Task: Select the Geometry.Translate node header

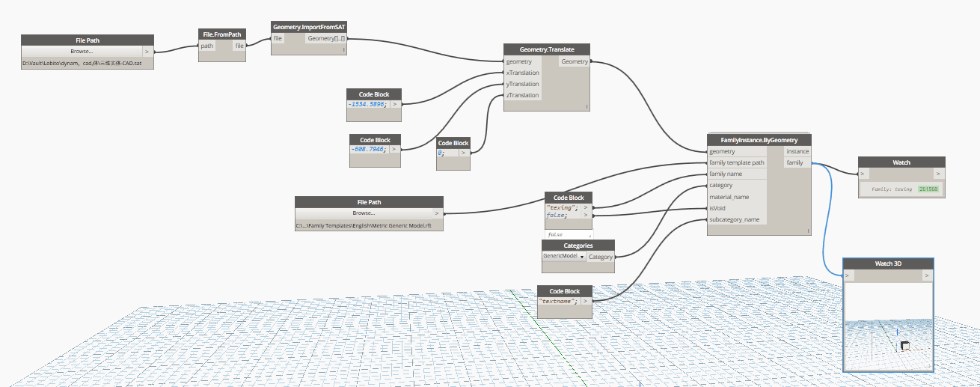Action: click(548, 49)
